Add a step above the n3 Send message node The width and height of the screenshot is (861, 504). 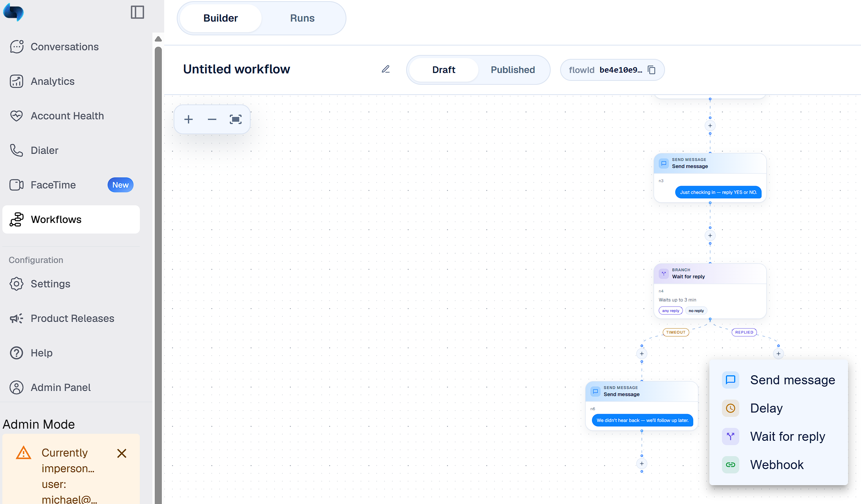pyautogui.click(x=710, y=126)
